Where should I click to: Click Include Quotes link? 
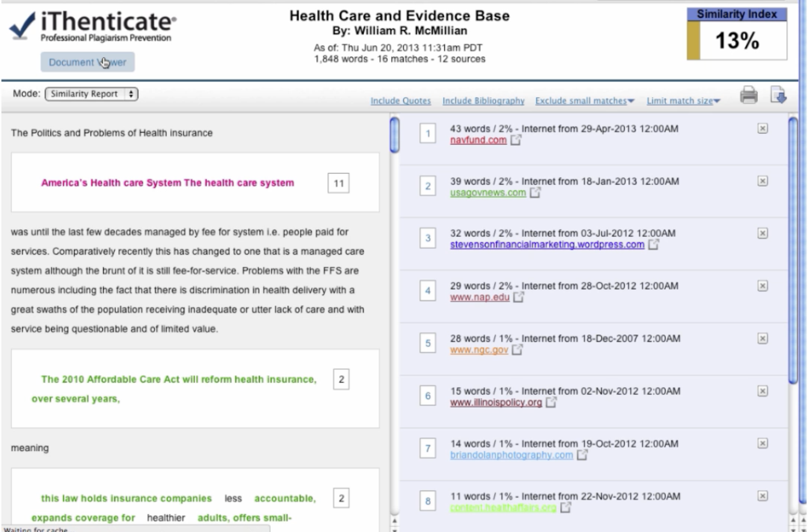click(400, 101)
